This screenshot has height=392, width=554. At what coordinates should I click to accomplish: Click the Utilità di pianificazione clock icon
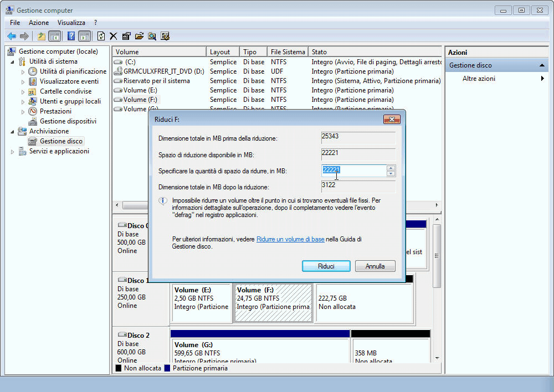point(33,71)
